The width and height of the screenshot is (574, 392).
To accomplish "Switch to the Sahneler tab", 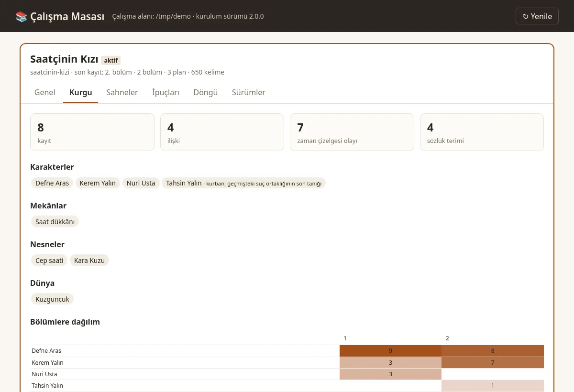I will pyautogui.click(x=122, y=92).
